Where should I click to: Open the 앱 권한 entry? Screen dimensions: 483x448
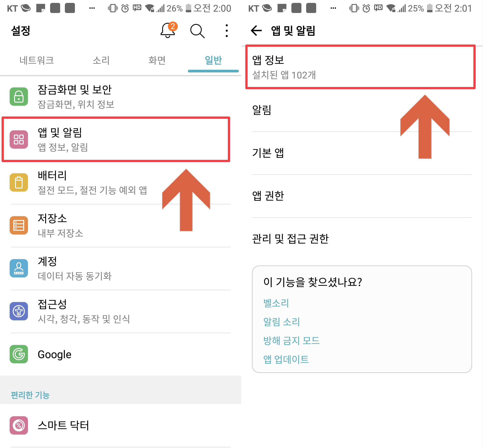click(x=268, y=196)
